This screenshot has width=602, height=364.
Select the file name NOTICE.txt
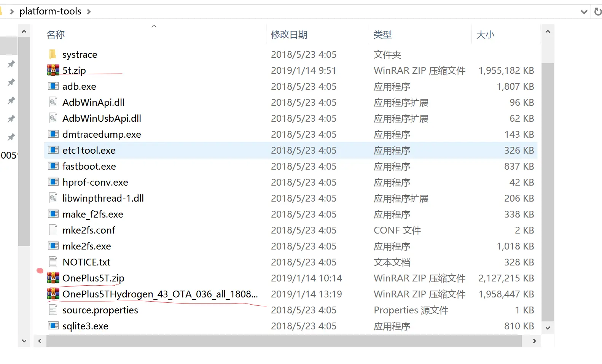pos(86,262)
